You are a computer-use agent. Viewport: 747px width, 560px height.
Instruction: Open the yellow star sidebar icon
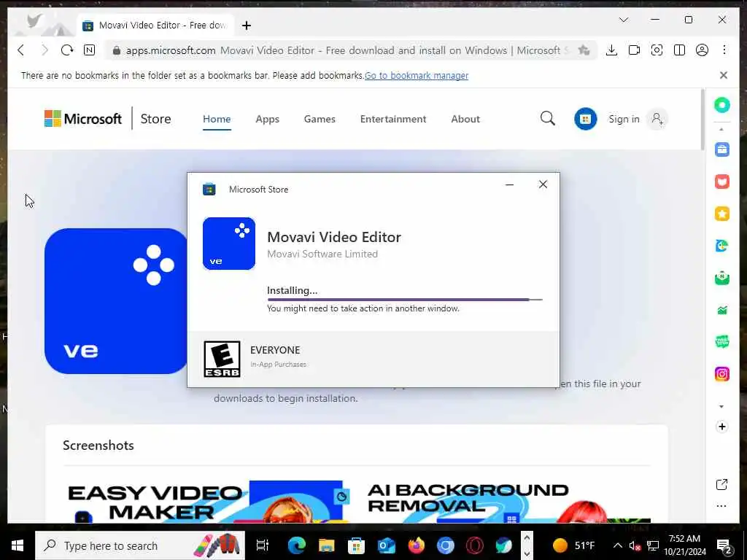click(x=721, y=214)
